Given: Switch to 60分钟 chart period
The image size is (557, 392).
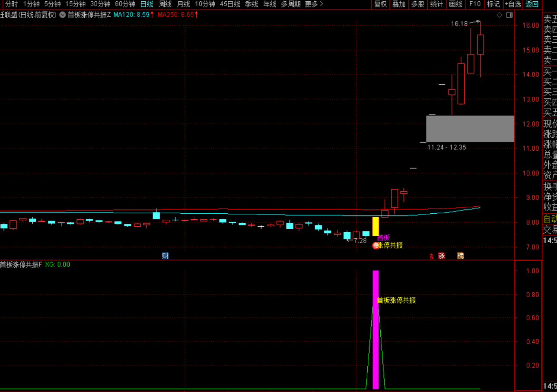Looking at the screenshot, I should pyautogui.click(x=125, y=4).
